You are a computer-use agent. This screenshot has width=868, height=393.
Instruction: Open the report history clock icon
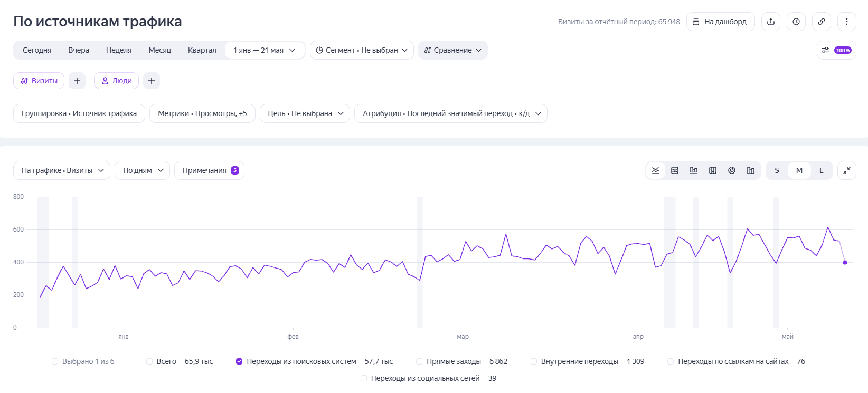(796, 22)
